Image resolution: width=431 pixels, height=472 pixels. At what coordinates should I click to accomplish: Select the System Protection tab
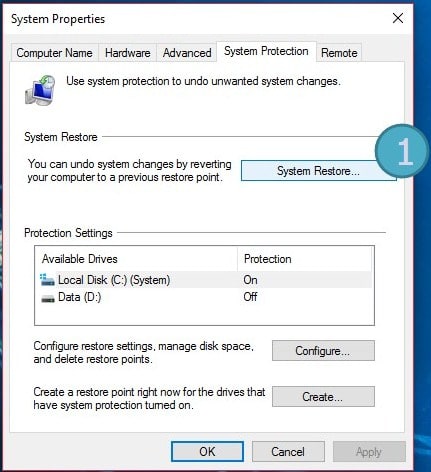[266, 51]
